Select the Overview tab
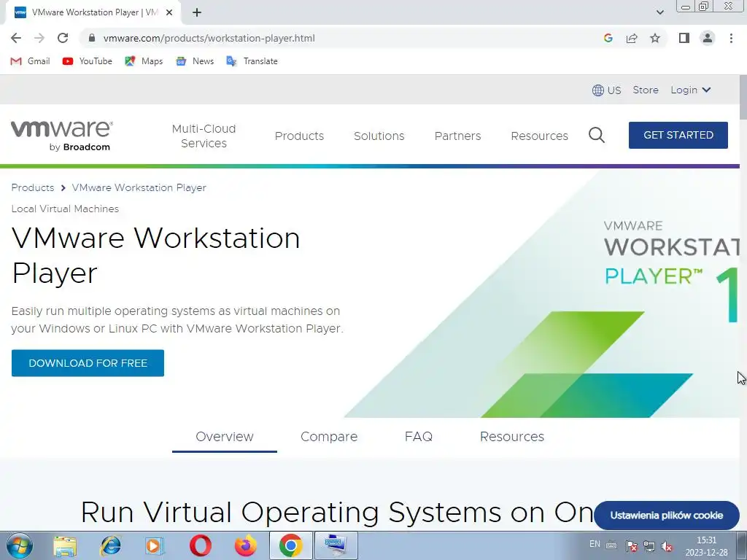Image resolution: width=747 pixels, height=560 pixels. (225, 437)
